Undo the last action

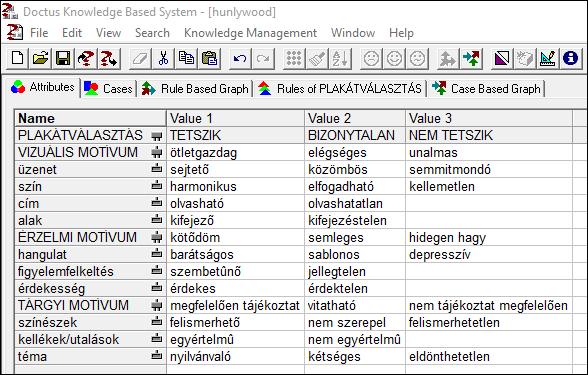[240, 58]
